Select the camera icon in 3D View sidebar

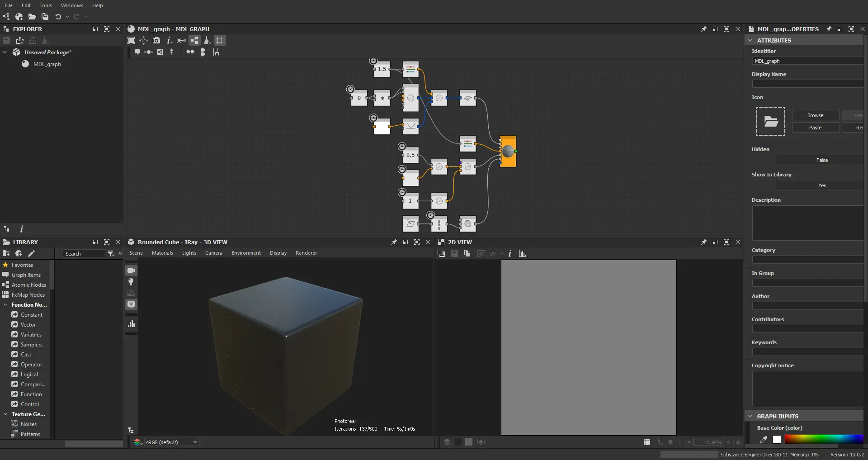pos(131,270)
